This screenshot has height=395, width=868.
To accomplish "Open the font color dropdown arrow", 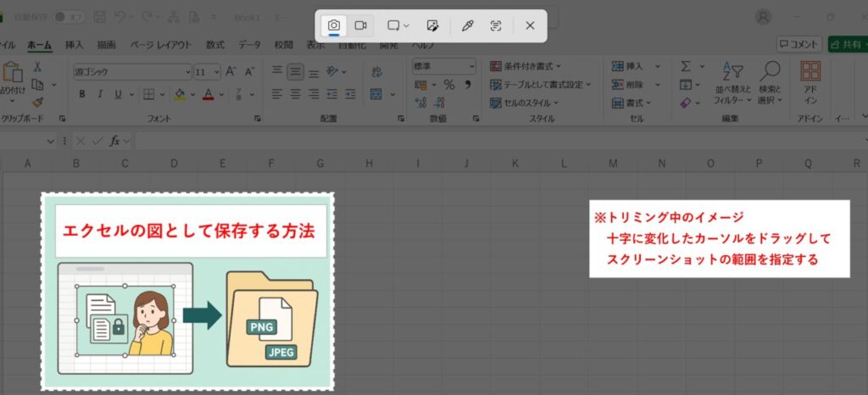I will coord(221,95).
